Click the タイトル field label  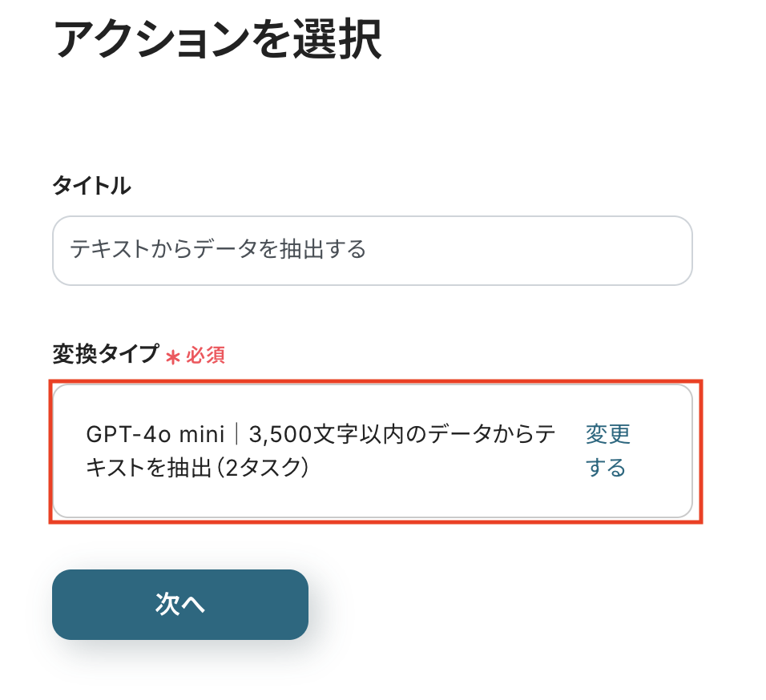pyautogui.click(x=91, y=187)
